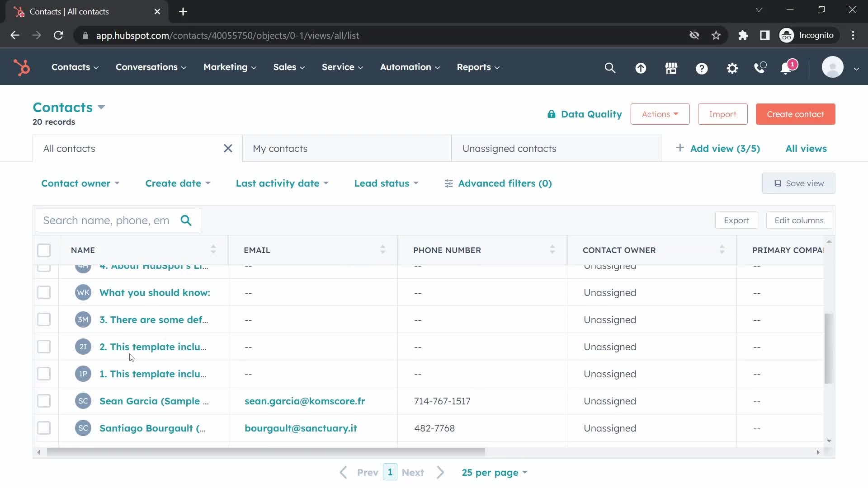Image resolution: width=868 pixels, height=488 pixels.
Task: Open the Lead status filter
Action: pos(387,183)
